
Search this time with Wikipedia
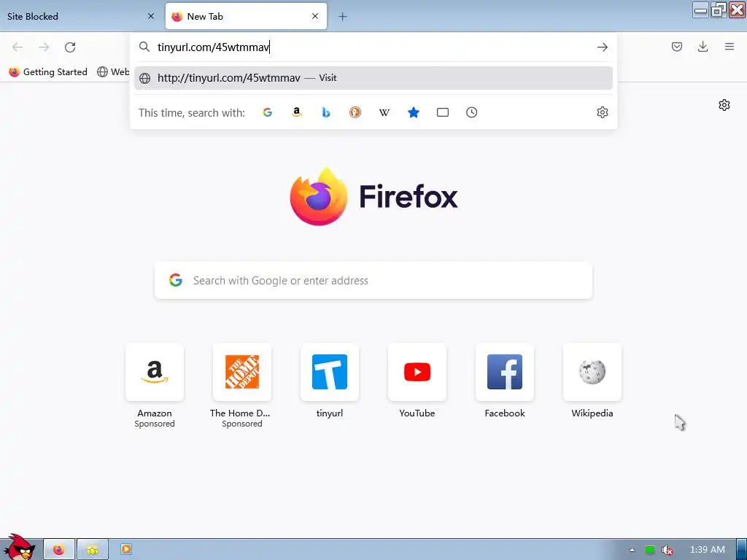(384, 112)
